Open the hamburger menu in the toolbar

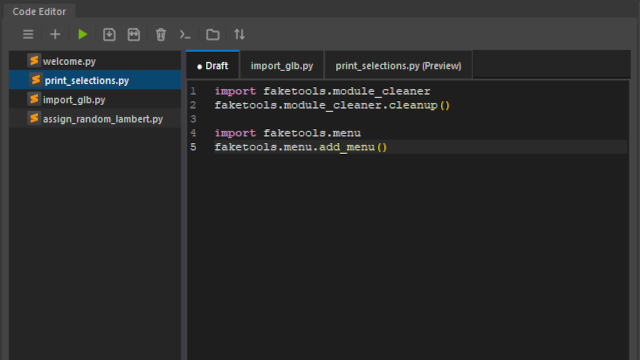pyautogui.click(x=28, y=34)
